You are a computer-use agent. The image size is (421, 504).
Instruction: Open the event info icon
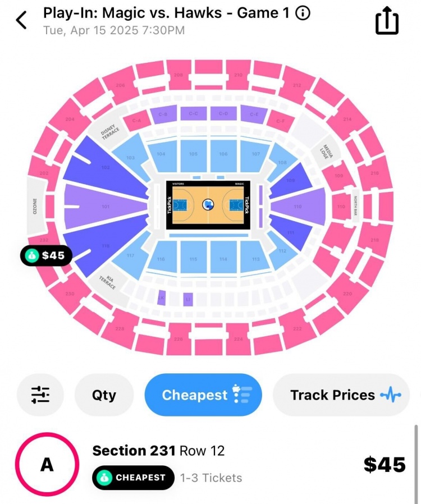(303, 13)
